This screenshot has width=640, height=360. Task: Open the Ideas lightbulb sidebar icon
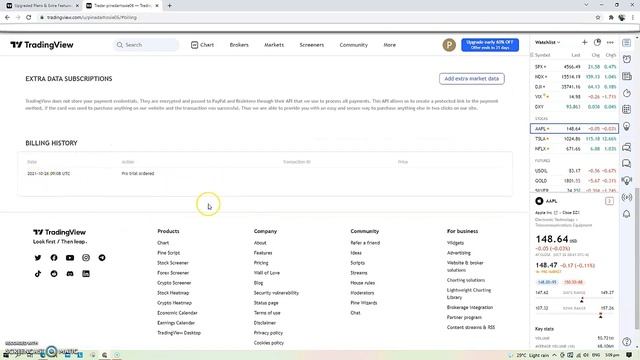[627, 127]
